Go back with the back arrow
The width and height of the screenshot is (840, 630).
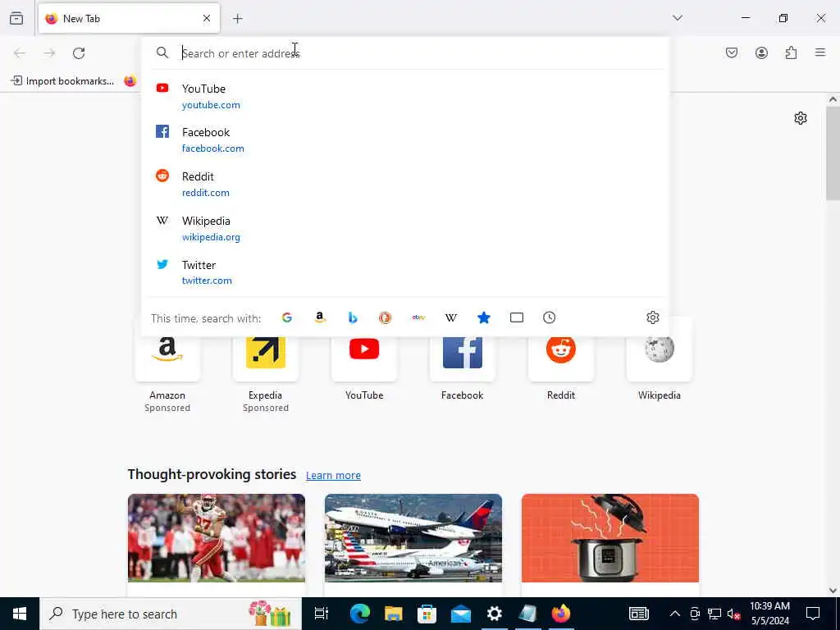20,53
